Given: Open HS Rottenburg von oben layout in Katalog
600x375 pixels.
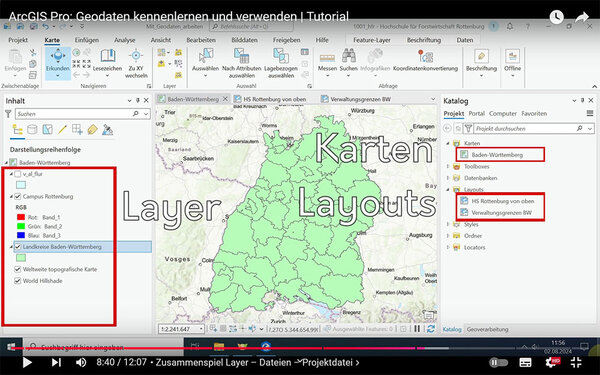Looking at the screenshot, I should [x=502, y=201].
